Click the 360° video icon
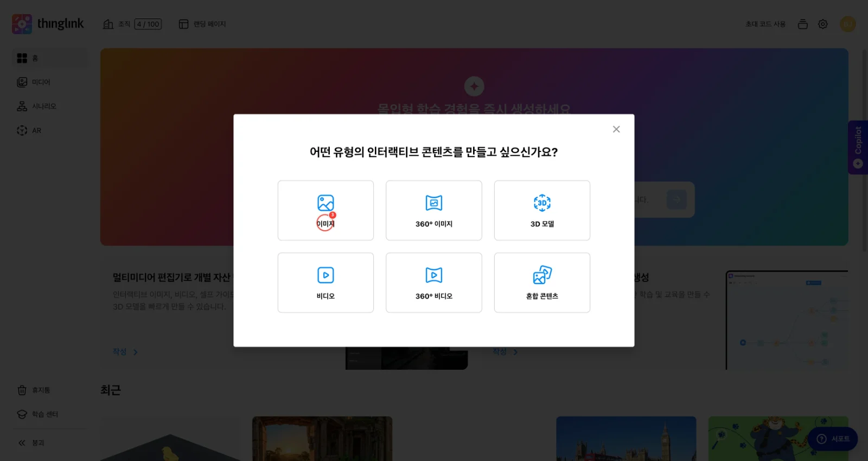This screenshot has height=461, width=868. [x=434, y=275]
